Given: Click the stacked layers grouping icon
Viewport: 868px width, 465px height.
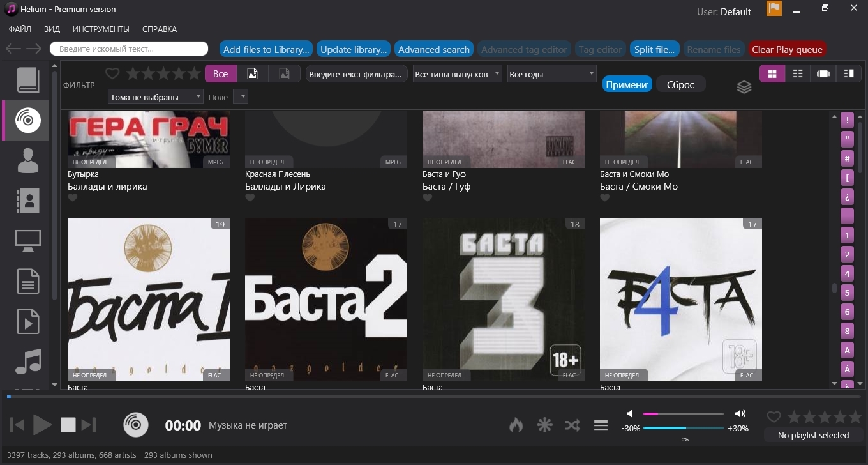Looking at the screenshot, I should pyautogui.click(x=744, y=87).
